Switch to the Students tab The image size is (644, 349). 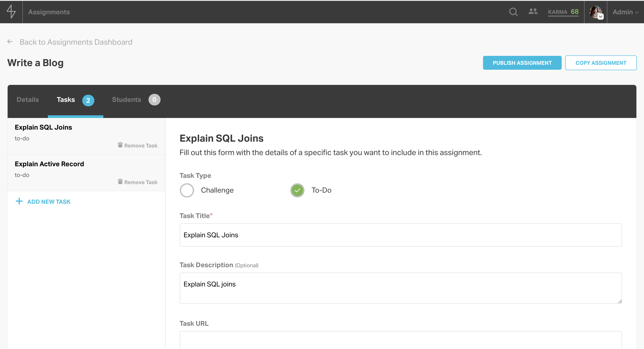[127, 100]
